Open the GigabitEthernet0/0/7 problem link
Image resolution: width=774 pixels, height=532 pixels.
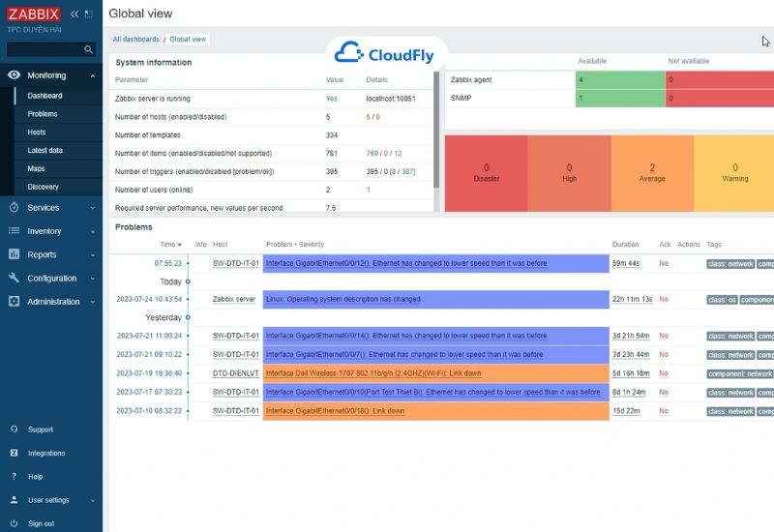coord(404,354)
